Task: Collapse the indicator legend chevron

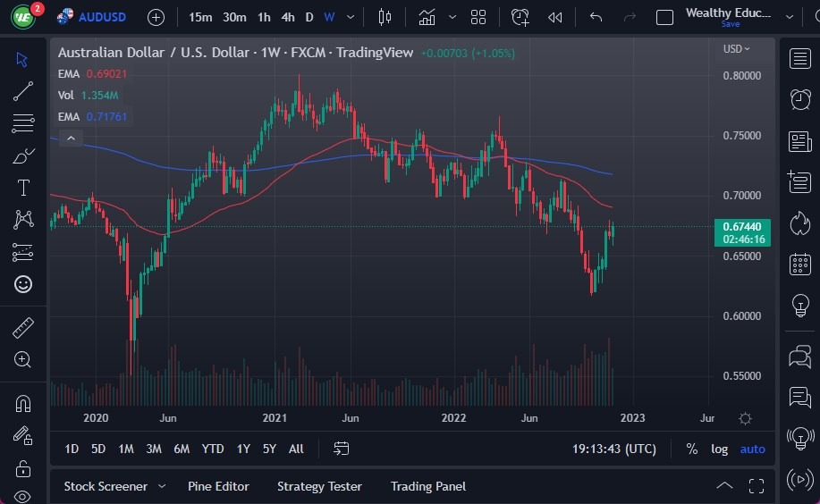Action: pyautogui.click(x=70, y=138)
